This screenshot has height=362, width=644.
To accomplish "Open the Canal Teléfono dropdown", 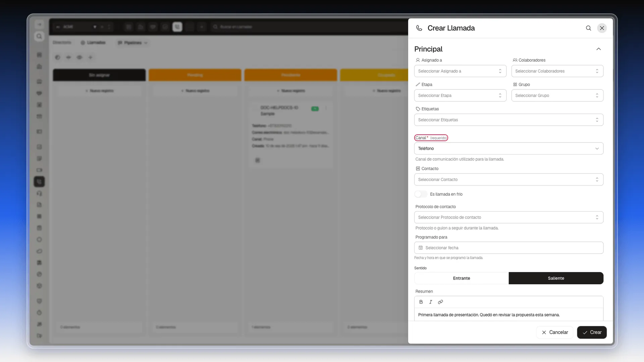I will pyautogui.click(x=509, y=148).
